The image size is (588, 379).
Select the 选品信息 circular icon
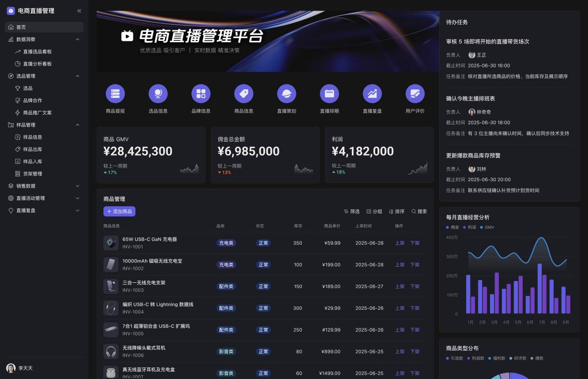pyautogui.click(x=158, y=93)
